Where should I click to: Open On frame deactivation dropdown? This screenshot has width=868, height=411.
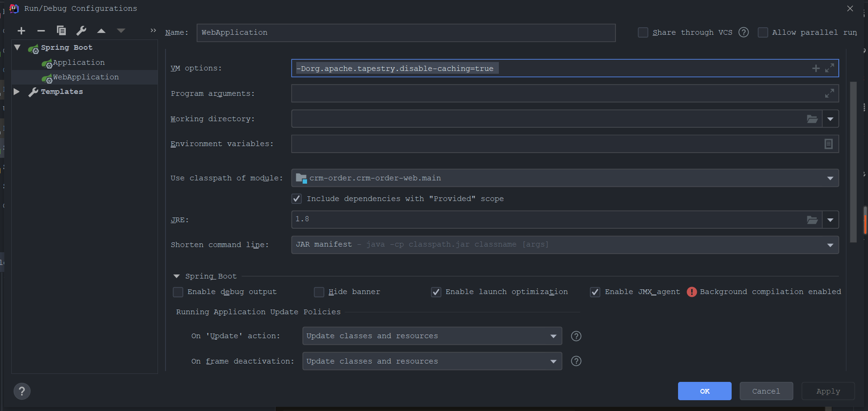click(x=553, y=361)
